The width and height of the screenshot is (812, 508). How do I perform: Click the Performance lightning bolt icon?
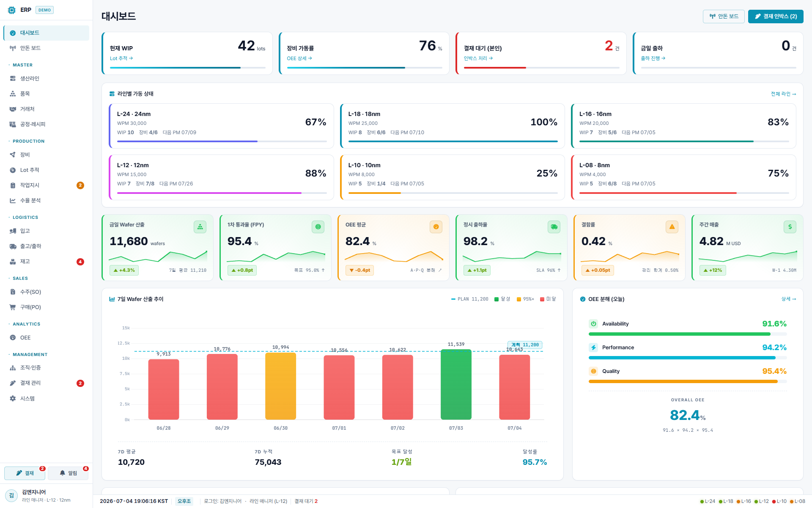click(x=593, y=348)
